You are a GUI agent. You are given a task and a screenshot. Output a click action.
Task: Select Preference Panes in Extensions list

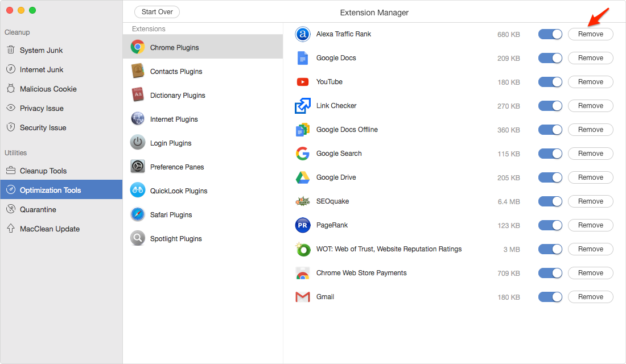[203, 167]
